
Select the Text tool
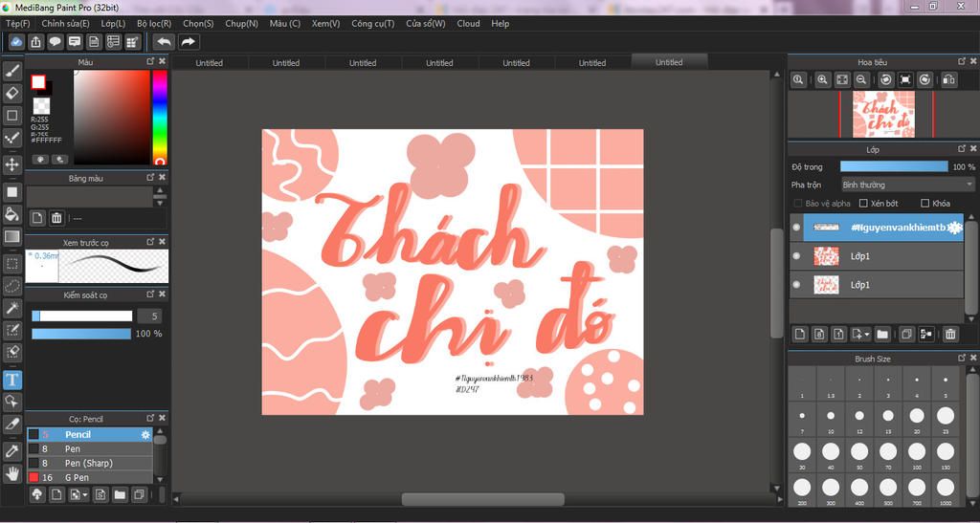tap(11, 379)
